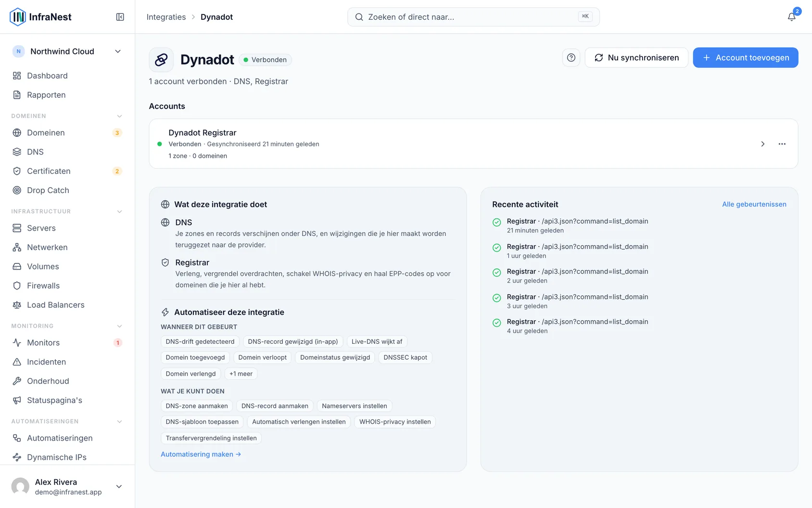Screen dimensions: 812x508
Task: Click the Domeinen badge showing 3
Action: point(117,133)
